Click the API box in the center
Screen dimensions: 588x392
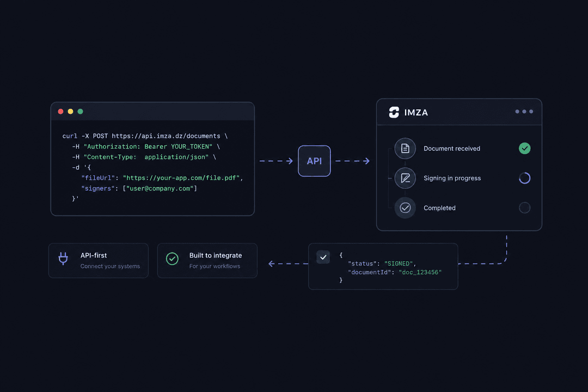point(314,161)
